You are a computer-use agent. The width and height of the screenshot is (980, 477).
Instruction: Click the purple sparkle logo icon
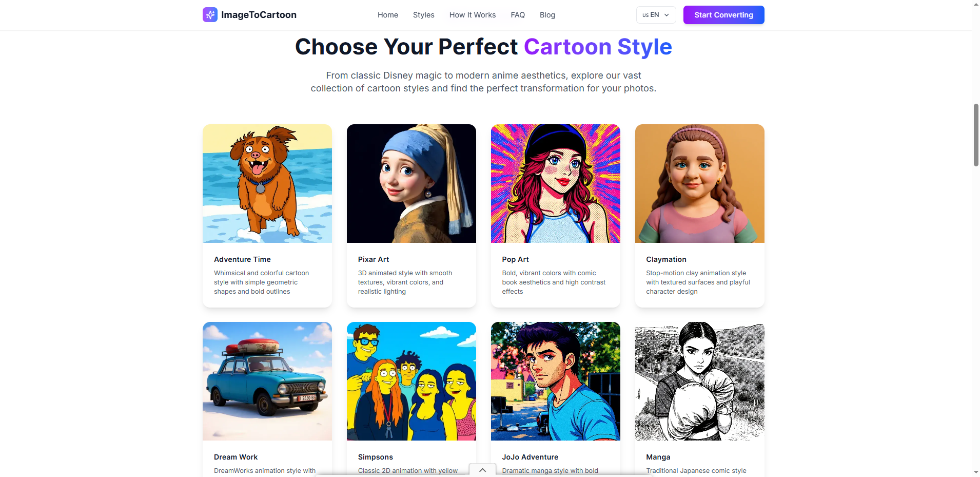[x=209, y=14]
